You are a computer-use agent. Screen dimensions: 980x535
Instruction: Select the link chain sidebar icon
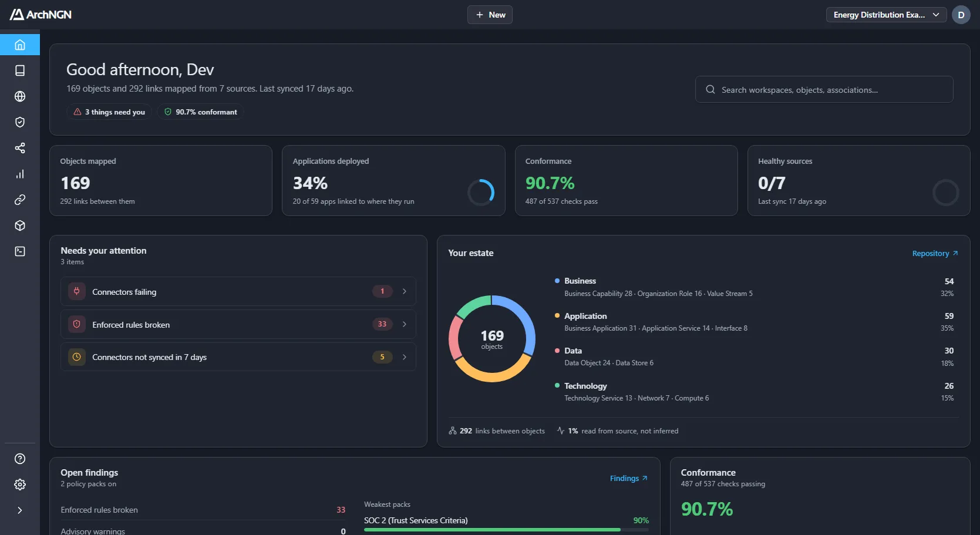point(20,200)
